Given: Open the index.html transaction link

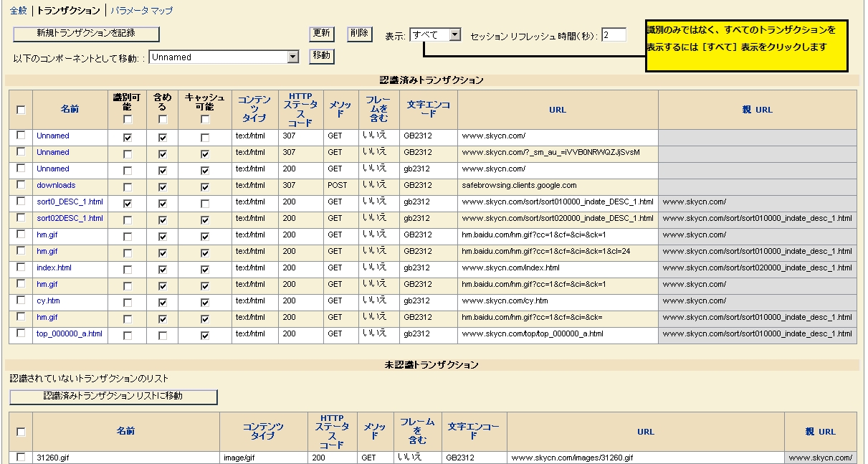Looking at the screenshot, I should [x=54, y=268].
